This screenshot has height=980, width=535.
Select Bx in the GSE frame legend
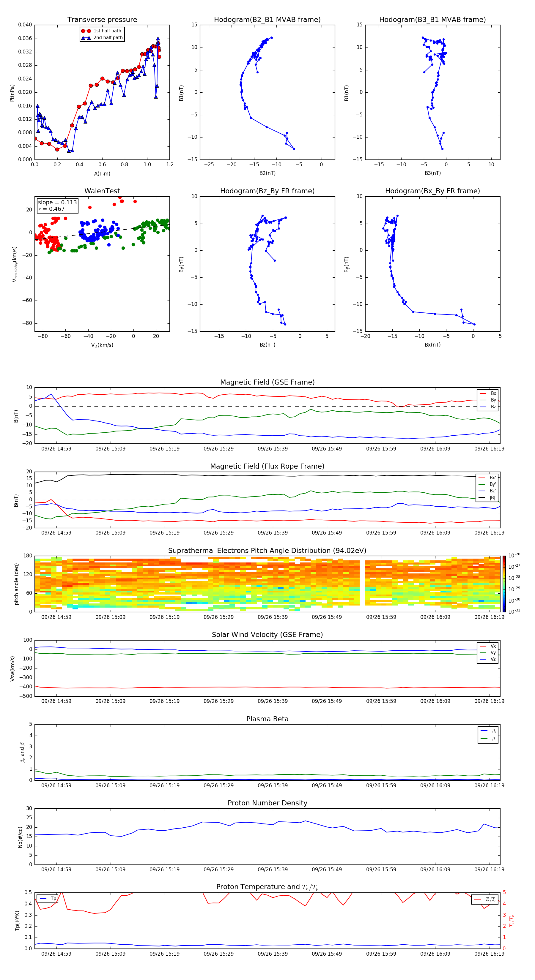[488, 393]
